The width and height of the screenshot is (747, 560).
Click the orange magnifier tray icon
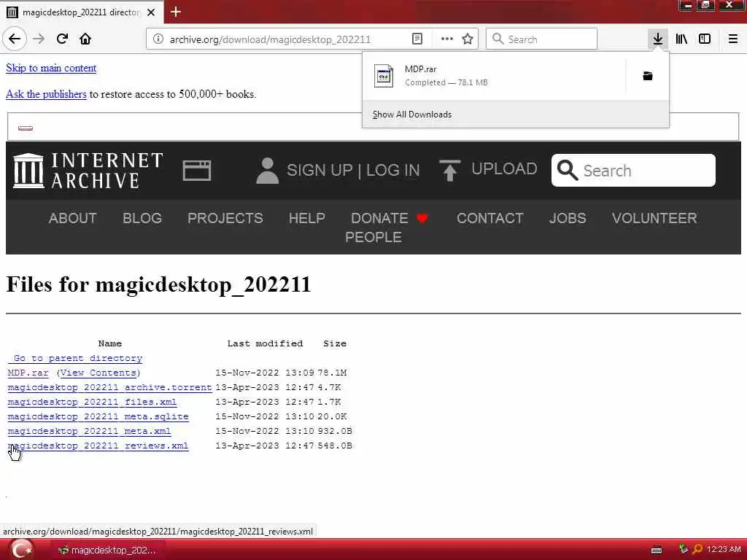(x=697, y=550)
